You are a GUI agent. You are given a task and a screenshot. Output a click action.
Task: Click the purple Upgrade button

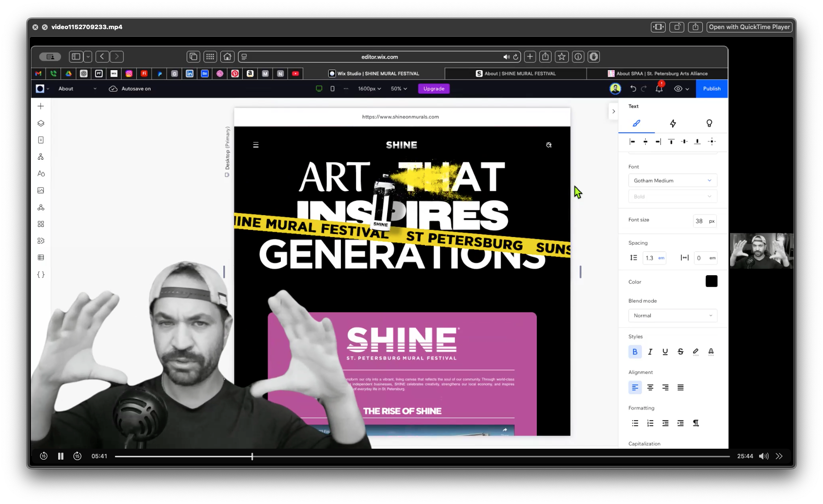pyautogui.click(x=433, y=89)
